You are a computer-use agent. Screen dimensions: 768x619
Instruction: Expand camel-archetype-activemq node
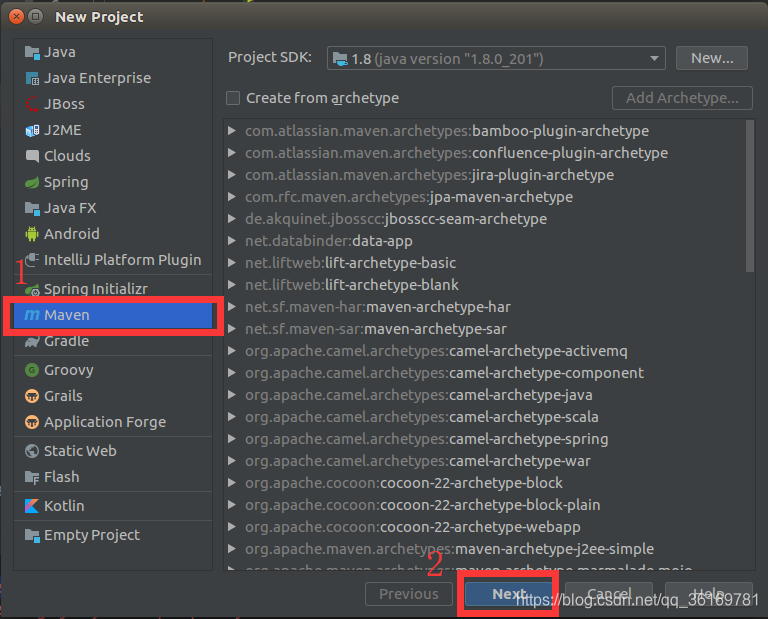click(232, 351)
